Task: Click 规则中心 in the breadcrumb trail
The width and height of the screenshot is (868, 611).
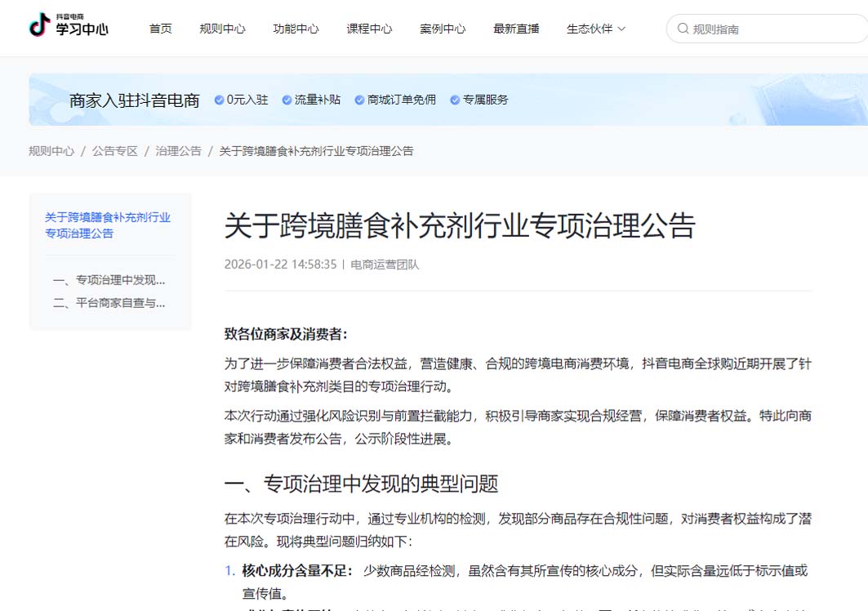Action: (x=51, y=150)
